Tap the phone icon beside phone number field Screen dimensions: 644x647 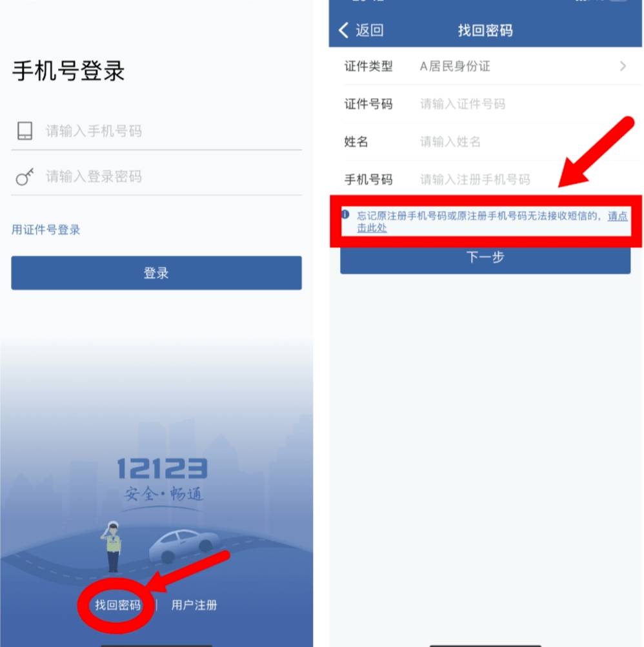point(25,131)
